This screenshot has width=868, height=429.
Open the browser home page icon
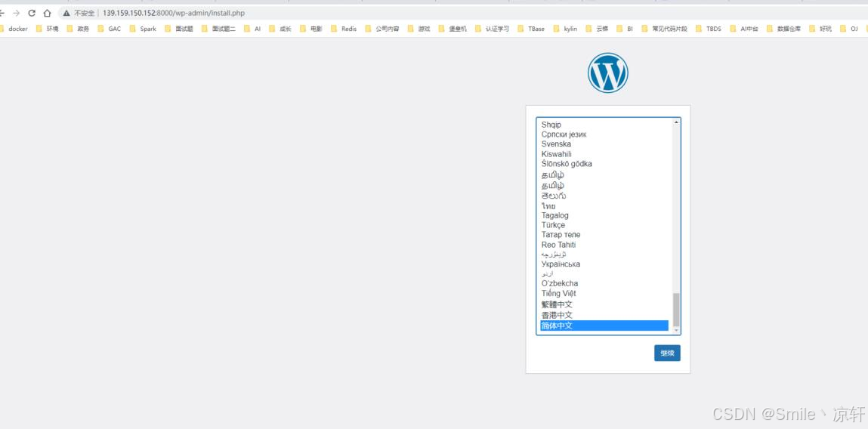point(48,13)
